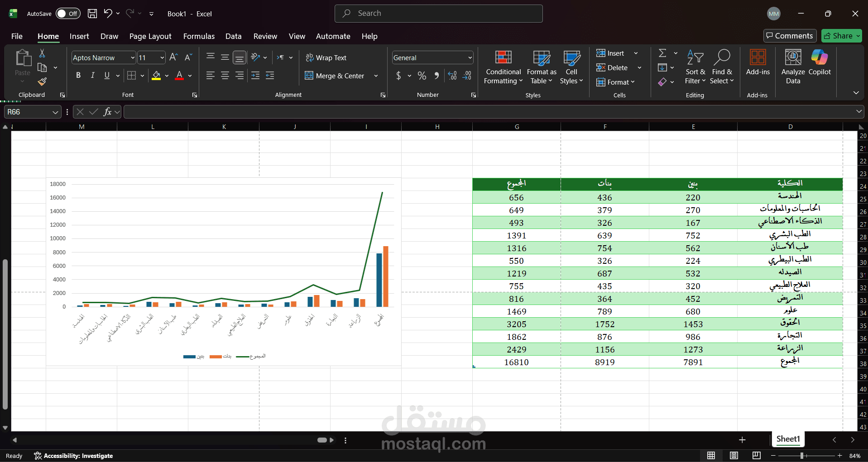Toggle Wrap Text
Screen dimensions: 868x462
point(326,57)
